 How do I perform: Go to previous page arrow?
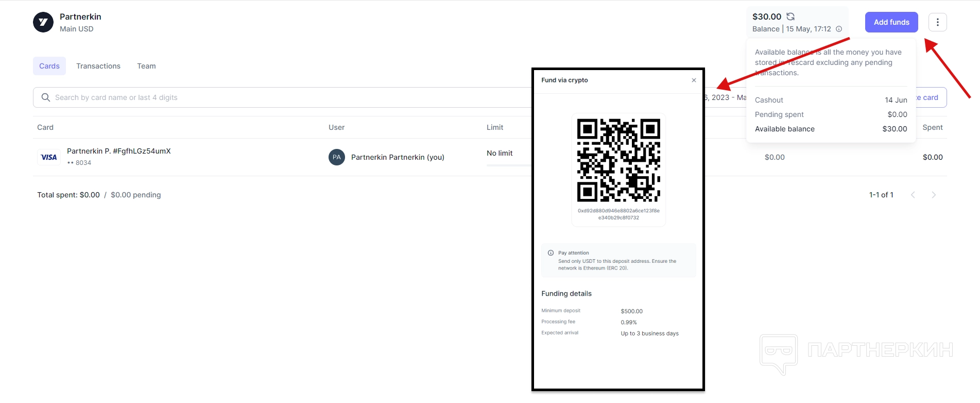[913, 195]
